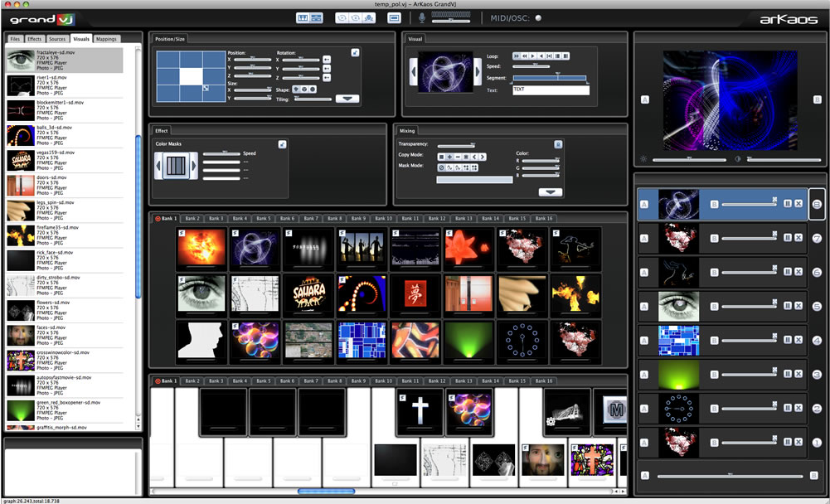This screenshot has width=830, height=504.
Task: Click the Rotation Y auto-rotate button
Action: click(x=327, y=68)
